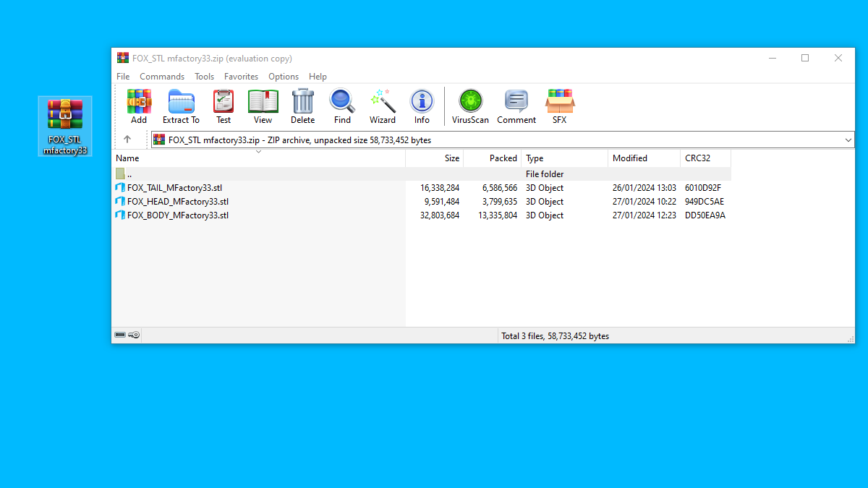The image size is (868, 488).
Task: Click the archive icon in the address bar
Action: 159,140
